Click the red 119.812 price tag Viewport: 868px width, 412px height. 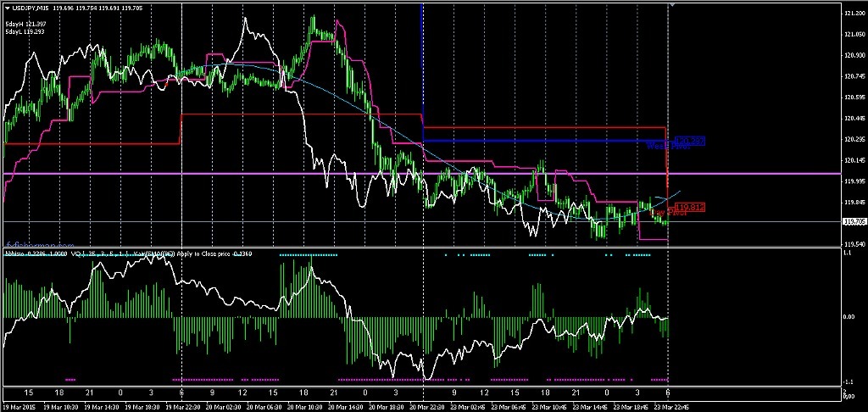pos(692,207)
